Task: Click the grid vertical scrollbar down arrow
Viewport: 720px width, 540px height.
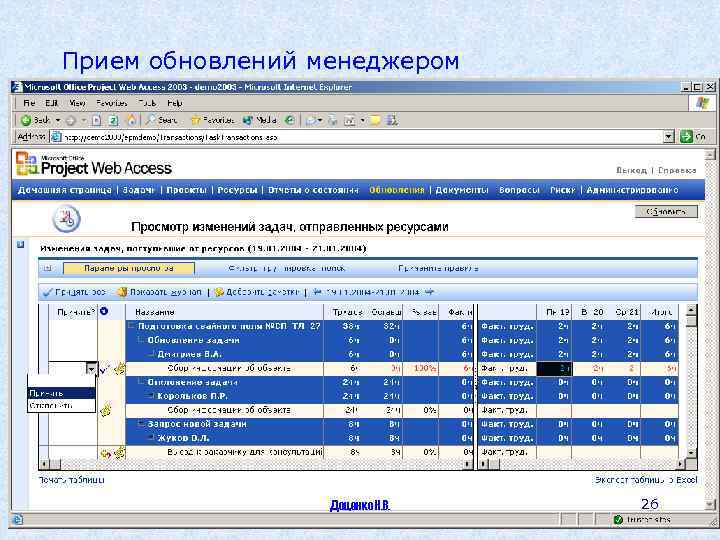Action: click(691, 453)
